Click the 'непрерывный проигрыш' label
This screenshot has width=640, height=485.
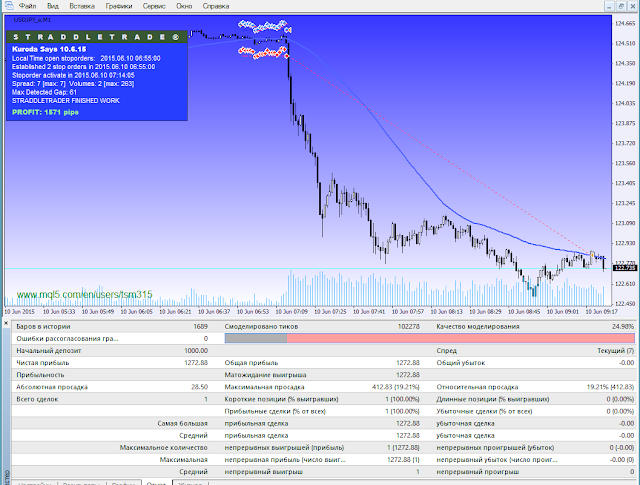478,472
